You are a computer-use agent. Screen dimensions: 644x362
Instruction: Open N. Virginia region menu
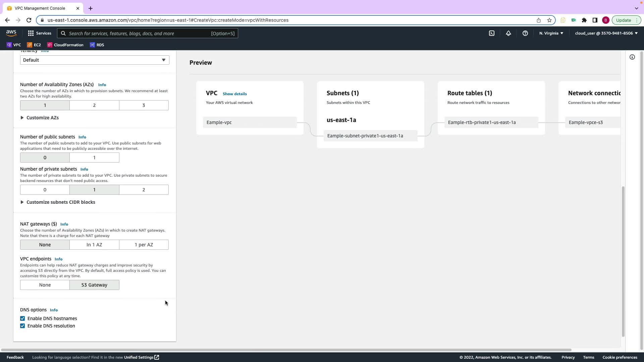551,33
